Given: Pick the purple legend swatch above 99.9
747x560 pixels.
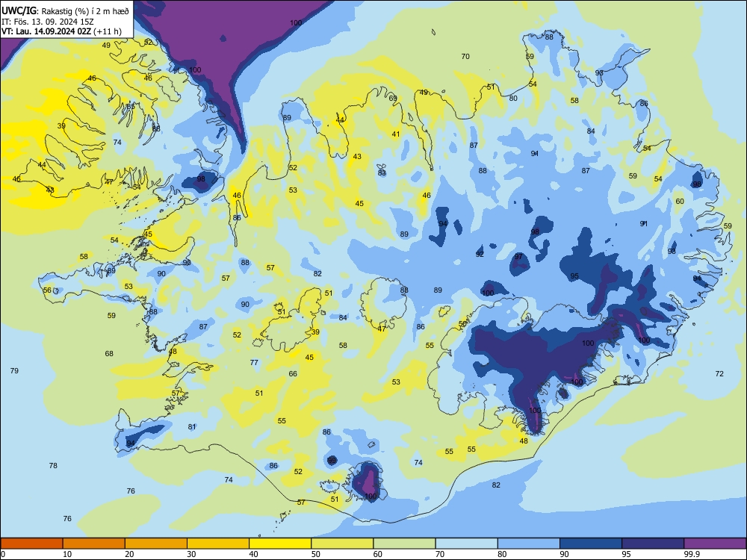Looking at the screenshot, I should [715, 544].
